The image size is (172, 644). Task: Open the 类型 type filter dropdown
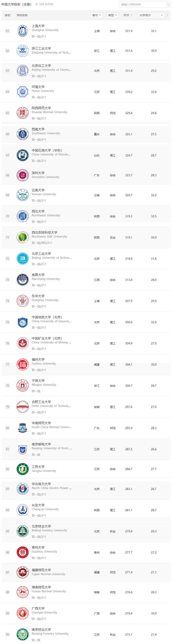point(112,15)
